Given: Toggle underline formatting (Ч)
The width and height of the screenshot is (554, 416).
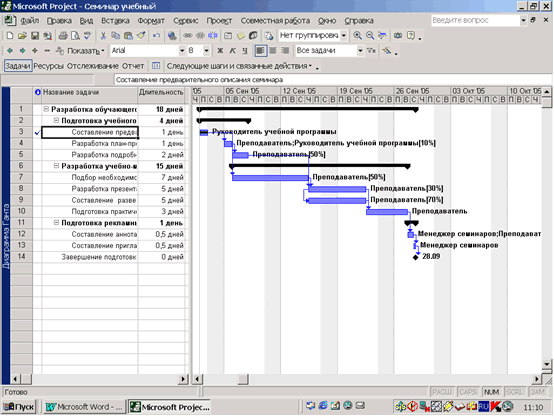Looking at the screenshot, I should click(x=245, y=51).
